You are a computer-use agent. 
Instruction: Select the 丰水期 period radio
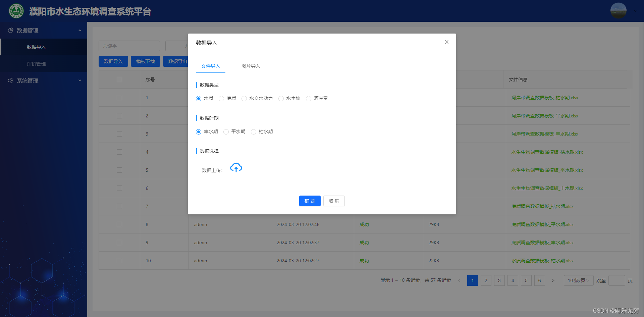coord(199,132)
